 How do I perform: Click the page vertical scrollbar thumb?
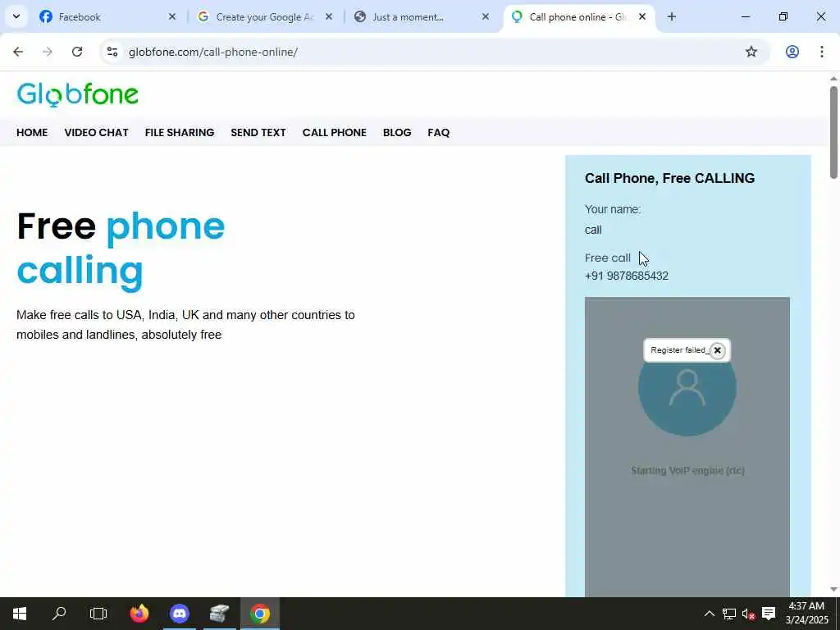click(x=833, y=132)
